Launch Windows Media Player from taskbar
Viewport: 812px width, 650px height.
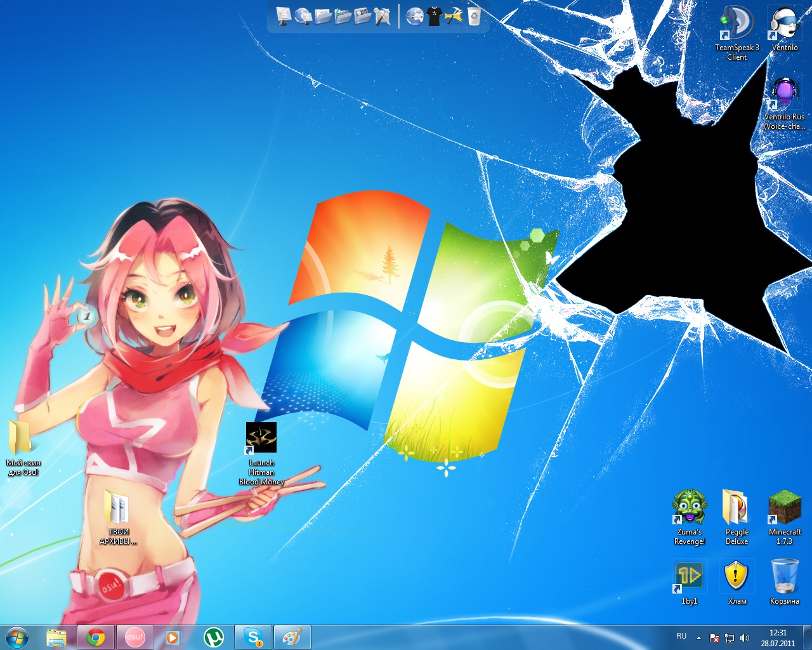173,637
